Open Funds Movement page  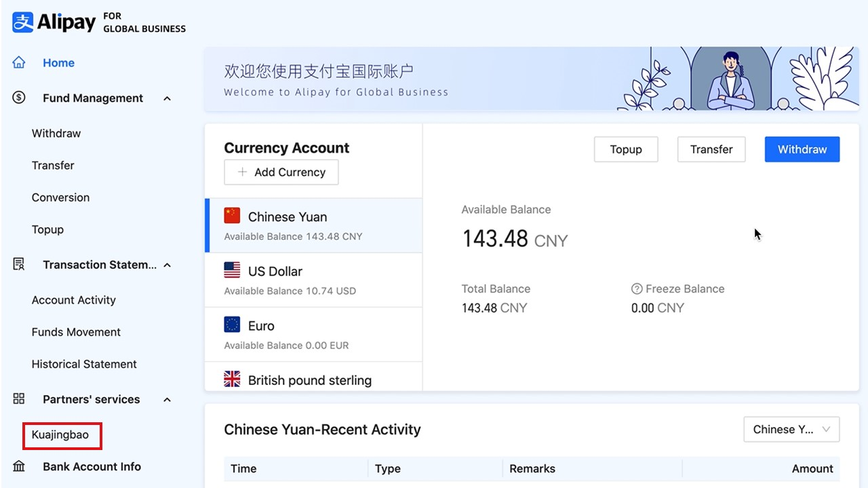tap(76, 332)
